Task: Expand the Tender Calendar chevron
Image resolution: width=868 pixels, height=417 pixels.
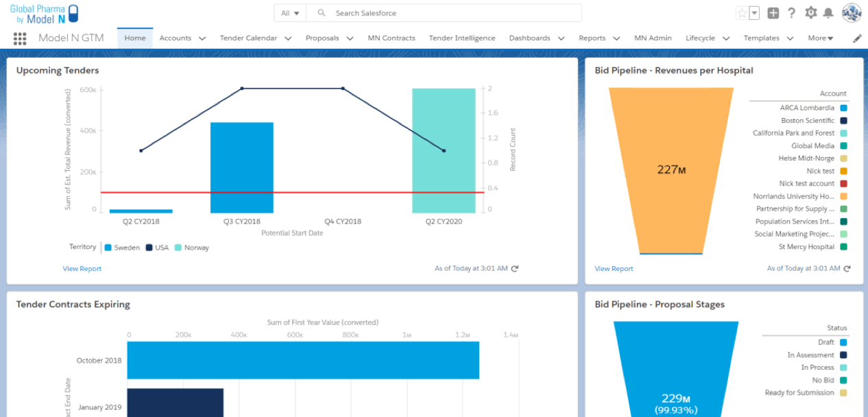Action: pyautogui.click(x=288, y=38)
